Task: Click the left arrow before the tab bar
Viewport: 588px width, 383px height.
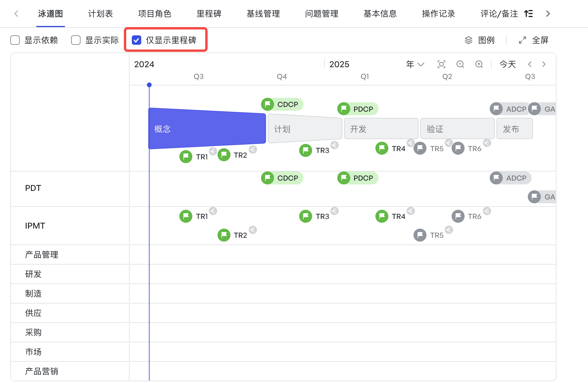Action: point(17,14)
